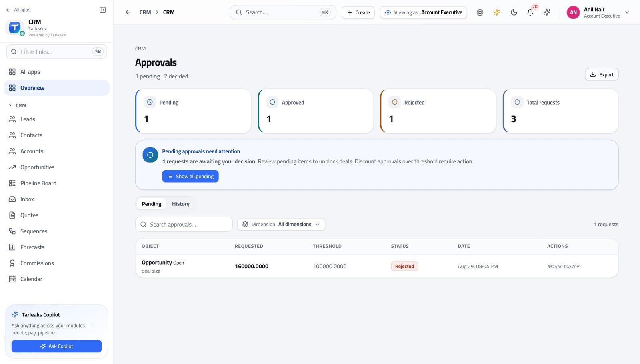Open notifications bell icon
Image resolution: width=640 pixels, height=364 pixels.
tap(530, 12)
